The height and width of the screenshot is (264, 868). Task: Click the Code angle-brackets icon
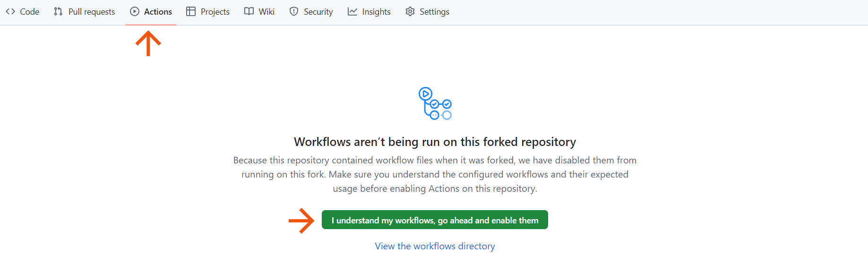[x=10, y=12]
